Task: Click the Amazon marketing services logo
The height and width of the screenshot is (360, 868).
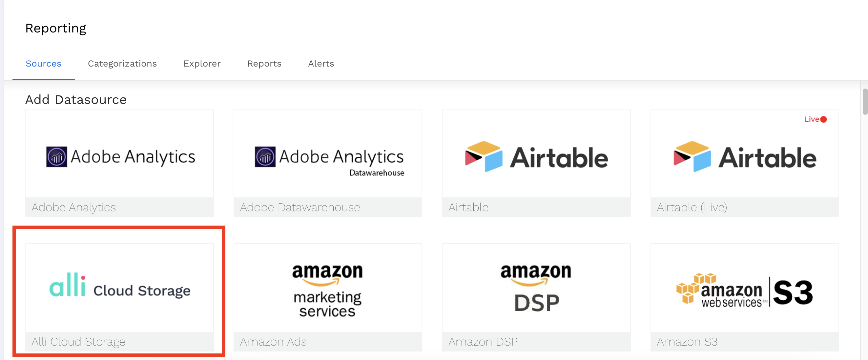Action: [x=327, y=290]
